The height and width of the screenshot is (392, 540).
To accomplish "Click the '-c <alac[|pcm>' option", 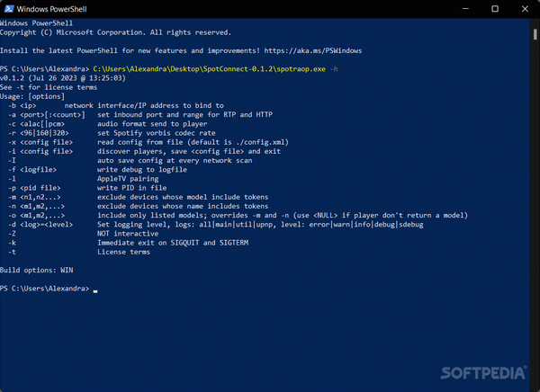I will coord(36,124).
